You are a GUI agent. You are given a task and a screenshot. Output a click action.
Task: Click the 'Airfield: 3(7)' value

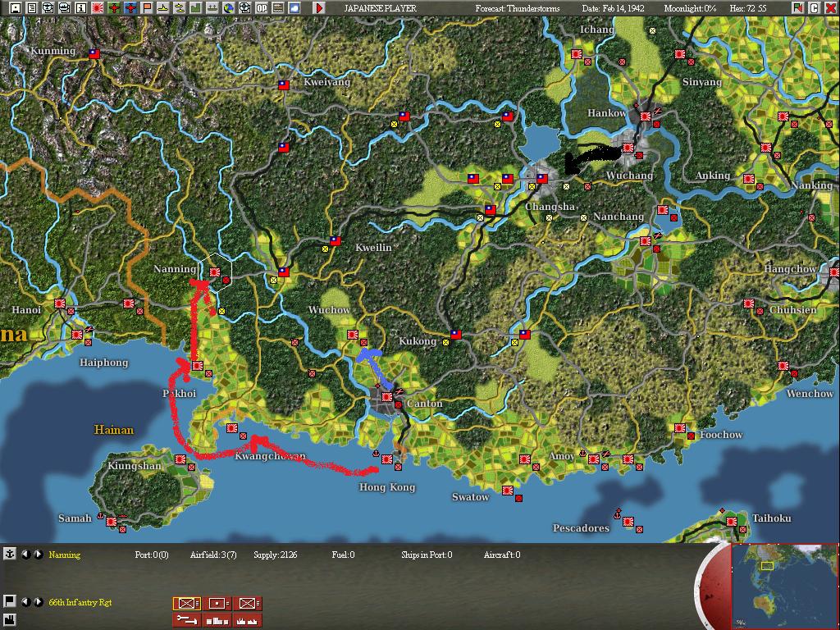213,555
